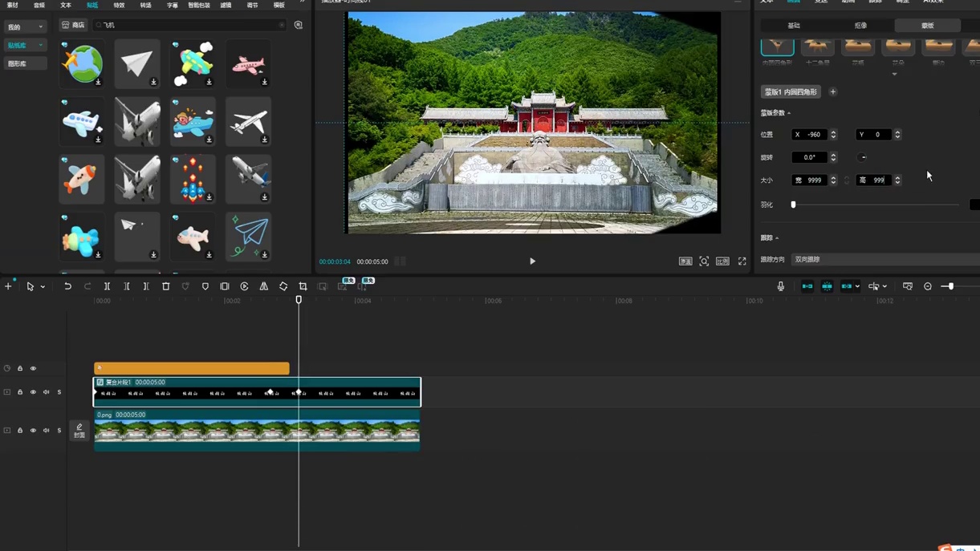Click the aspect ratio icon below preview

[x=722, y=261]
